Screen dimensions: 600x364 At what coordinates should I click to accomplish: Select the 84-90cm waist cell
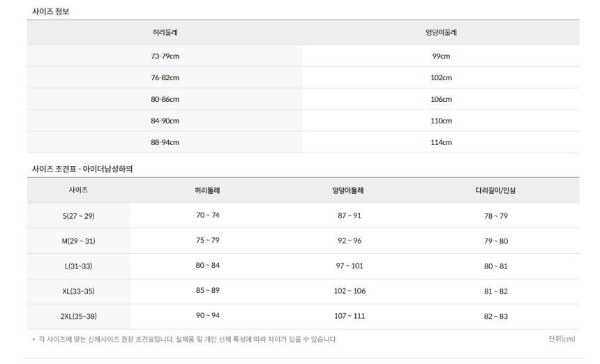[x=165, y=121]
